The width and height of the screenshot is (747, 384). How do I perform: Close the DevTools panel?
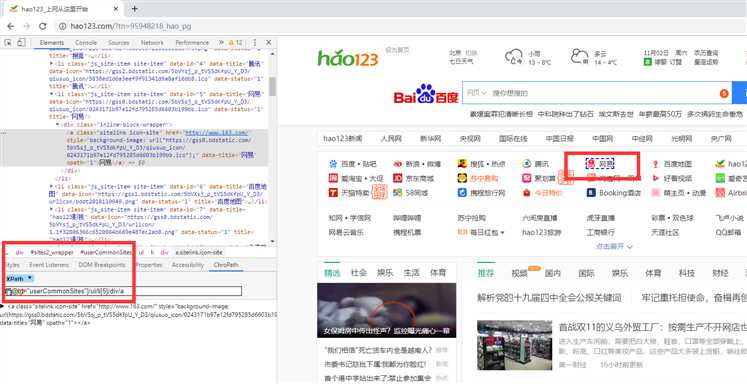269,42
